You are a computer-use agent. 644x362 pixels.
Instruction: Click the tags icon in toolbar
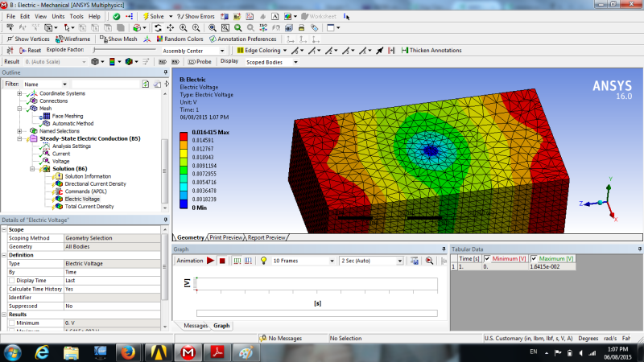tap(314, 28)
